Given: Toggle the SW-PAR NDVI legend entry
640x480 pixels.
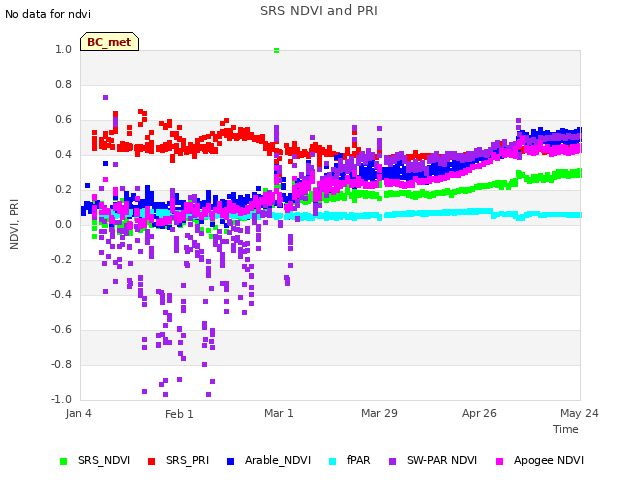Looking at the screenshot, I should (x=433, y=461).
